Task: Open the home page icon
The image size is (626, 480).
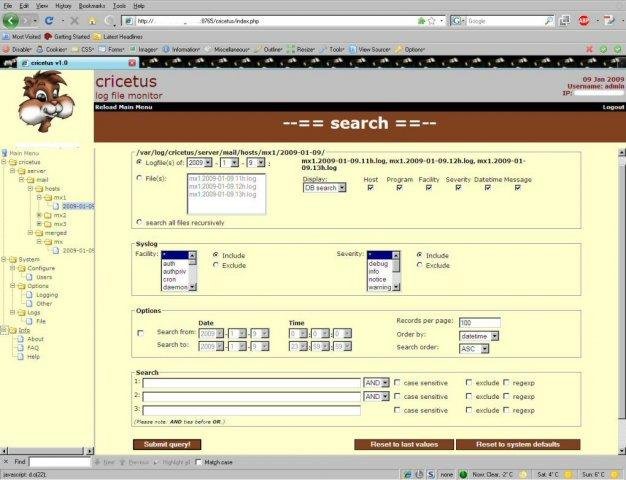Action: click(x=92, y=21)
